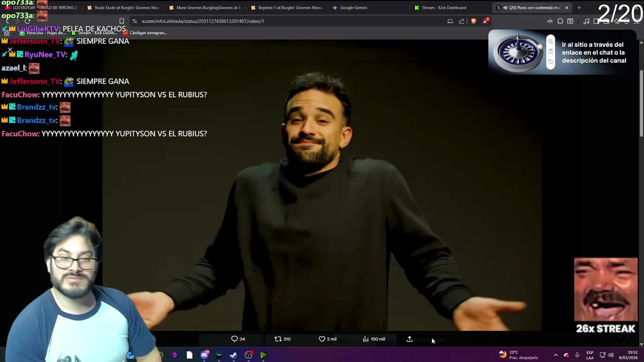Open the weather widget showing 23°C
This screenshot has width=644, height=362.
point(518,355)
